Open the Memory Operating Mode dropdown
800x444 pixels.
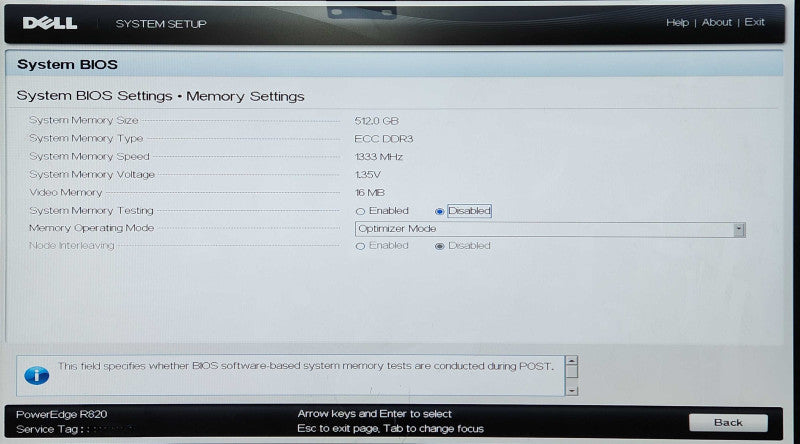coord(549,229)
